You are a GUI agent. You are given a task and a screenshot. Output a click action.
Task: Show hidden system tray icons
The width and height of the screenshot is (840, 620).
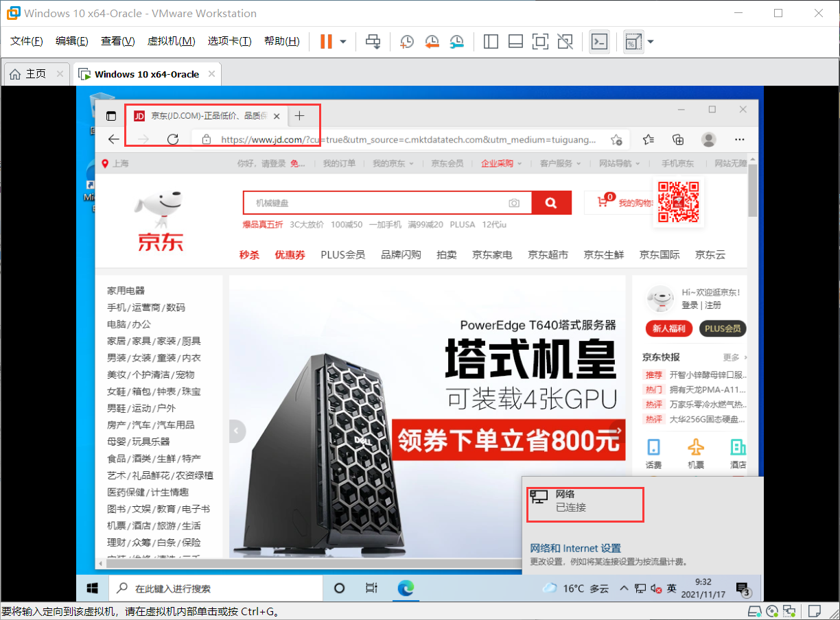click(x=623, y=588)
